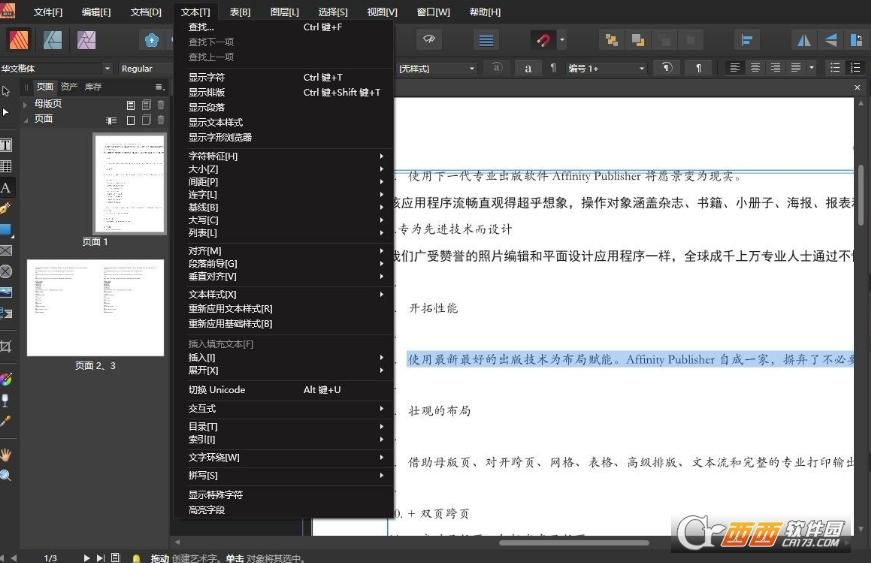Open the 字符特征[H] submenu
Screen dimensions: 871x563
284,156
